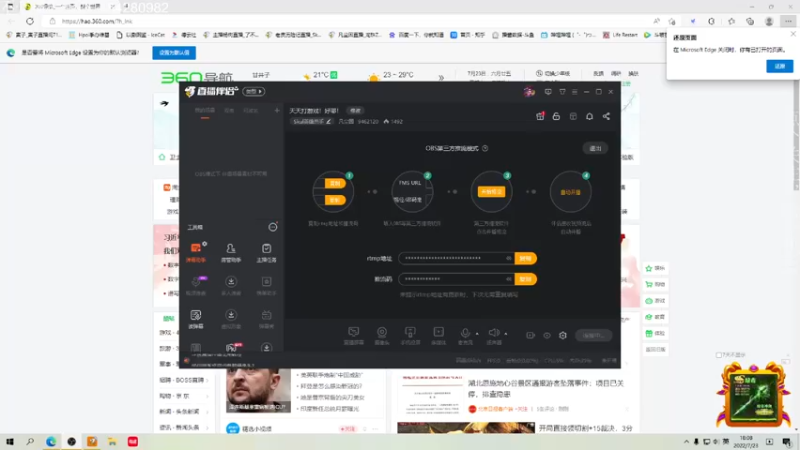This screenshot has width=800, height=450.
Task: Tick the checkbox above the game promo widget
Action: point(719,355)
